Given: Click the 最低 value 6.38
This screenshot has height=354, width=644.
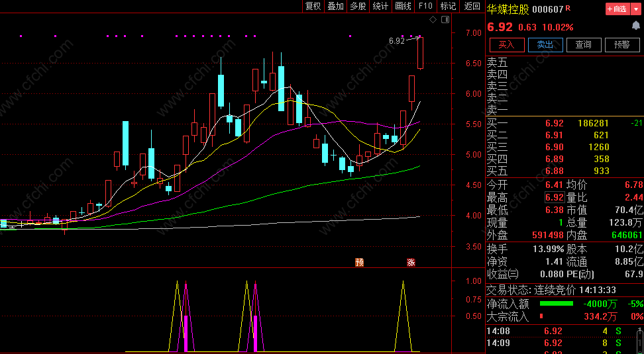Looking at the screenshot, I should click(555, 210).
